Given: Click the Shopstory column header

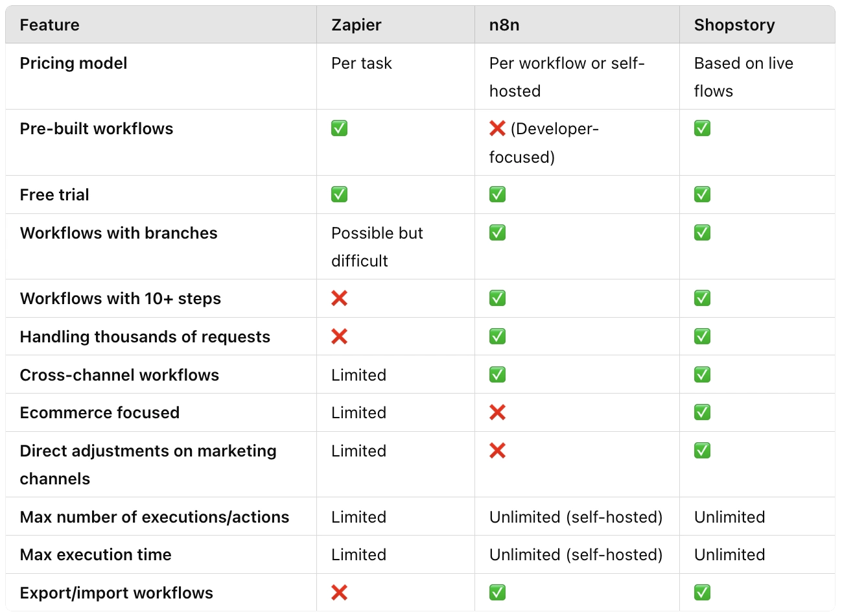Looking at the screenshot, I should (x=734, y=25).
